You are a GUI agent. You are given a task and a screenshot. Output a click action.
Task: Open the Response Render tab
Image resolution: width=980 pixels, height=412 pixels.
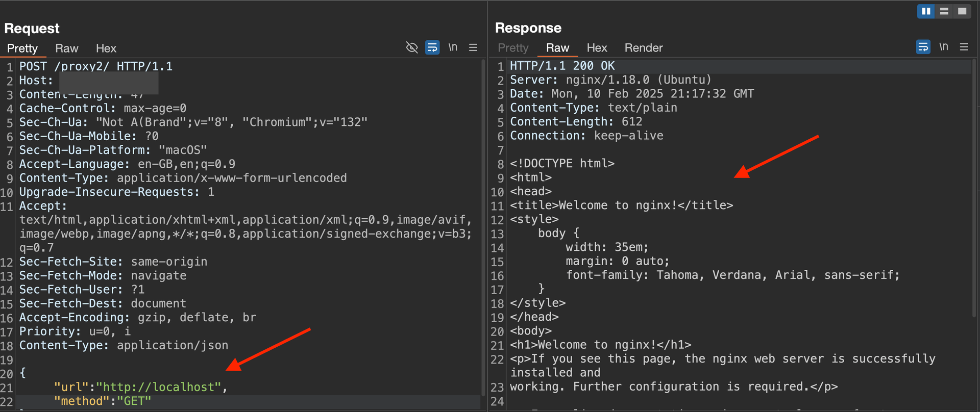coord(643,48)
